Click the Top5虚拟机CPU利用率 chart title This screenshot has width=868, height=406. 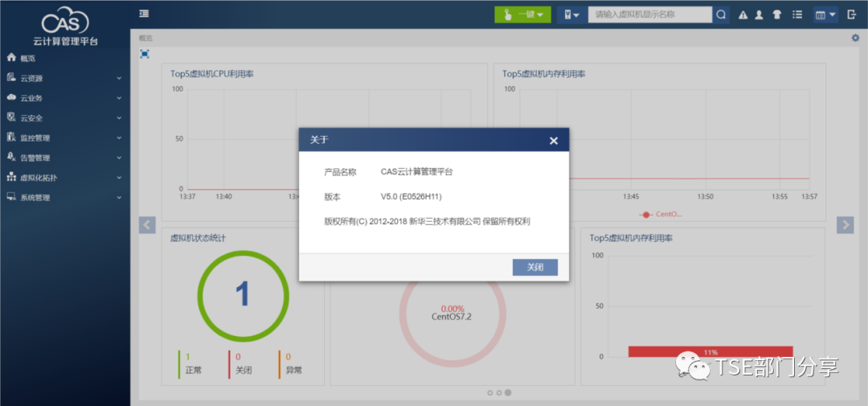pos(212,74)
